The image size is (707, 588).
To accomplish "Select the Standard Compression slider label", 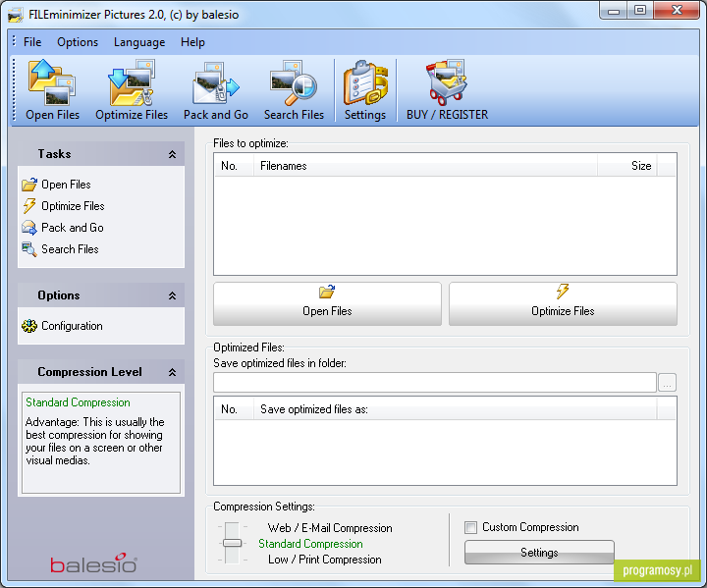I will [x=310, y=544].
